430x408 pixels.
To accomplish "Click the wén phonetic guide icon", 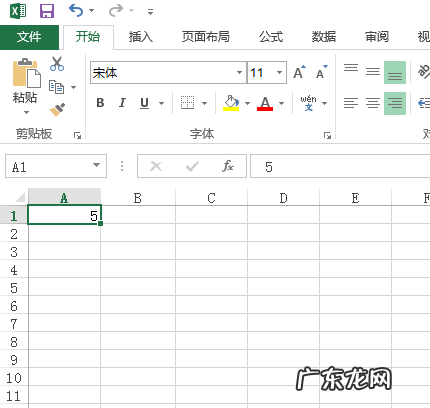I will (308, 103).
